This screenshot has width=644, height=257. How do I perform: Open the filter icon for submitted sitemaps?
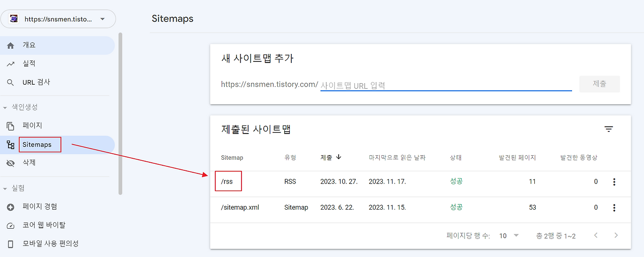[609, 129]
